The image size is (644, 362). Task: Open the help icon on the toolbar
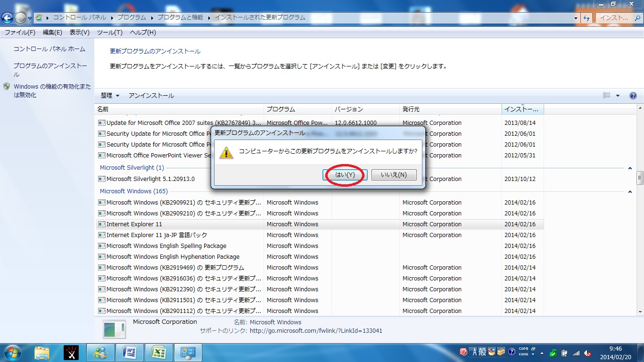pos(633,96)
